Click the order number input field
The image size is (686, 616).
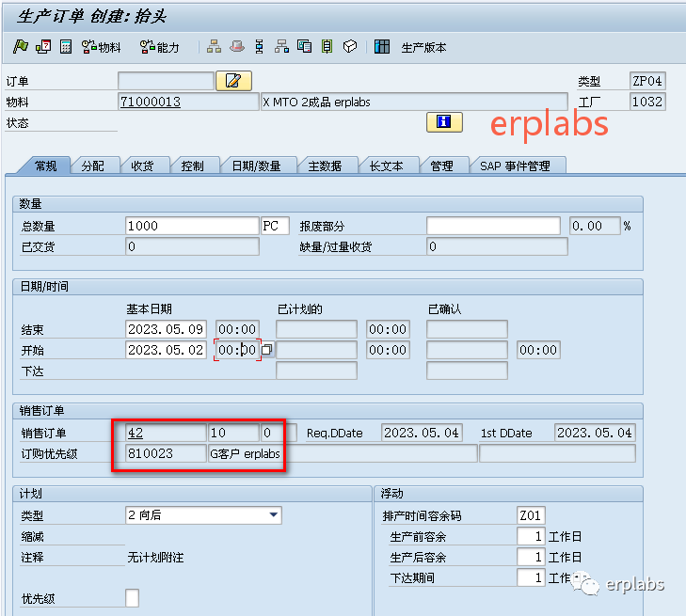(x=166, y=81)
